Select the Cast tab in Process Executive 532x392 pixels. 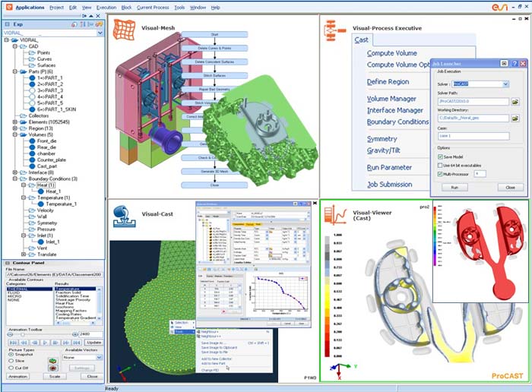362,40
